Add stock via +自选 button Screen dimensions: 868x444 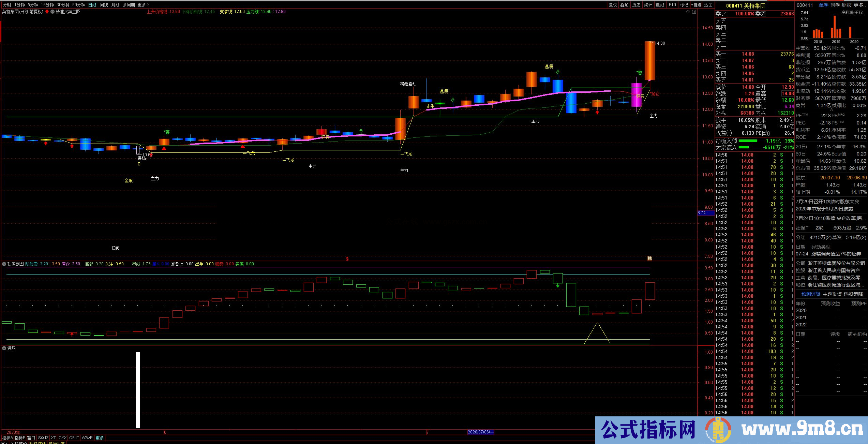point(696,5)
